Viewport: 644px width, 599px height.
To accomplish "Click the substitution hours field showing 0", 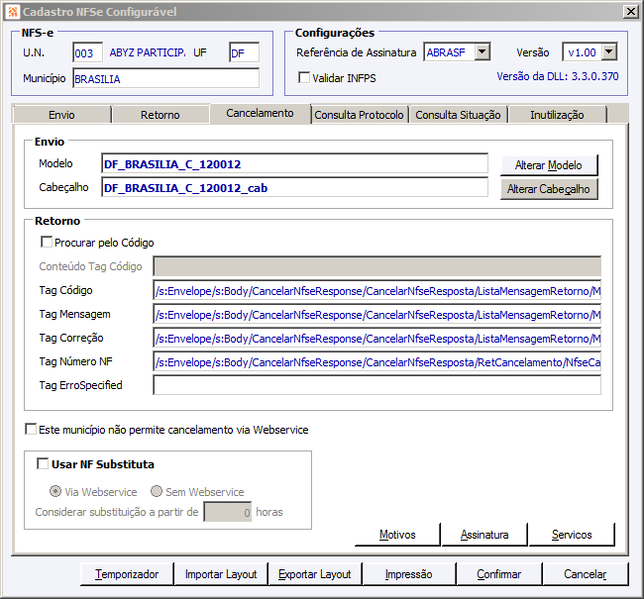I will point(228,512).
